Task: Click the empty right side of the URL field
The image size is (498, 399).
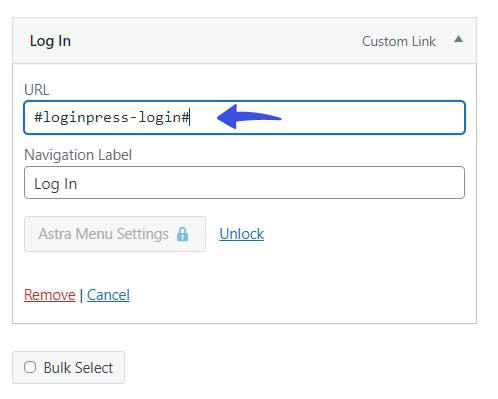Action: click(x=373, y=117)
